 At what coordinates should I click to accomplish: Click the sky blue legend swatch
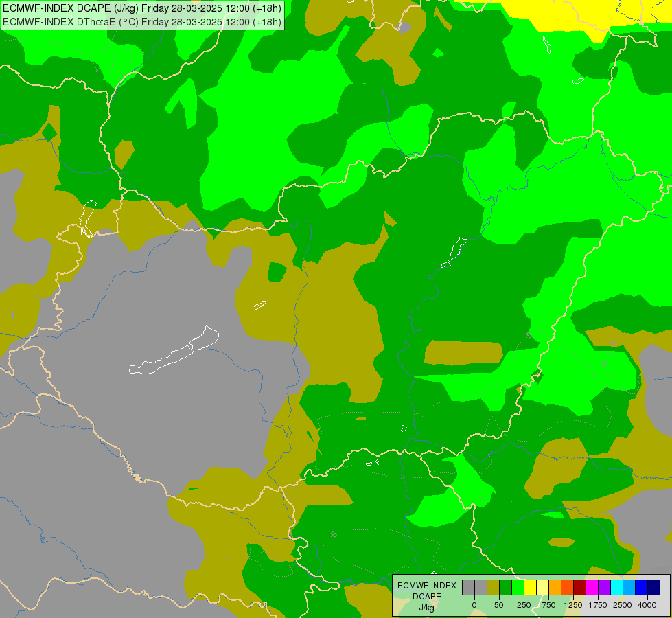pos(629,587)
